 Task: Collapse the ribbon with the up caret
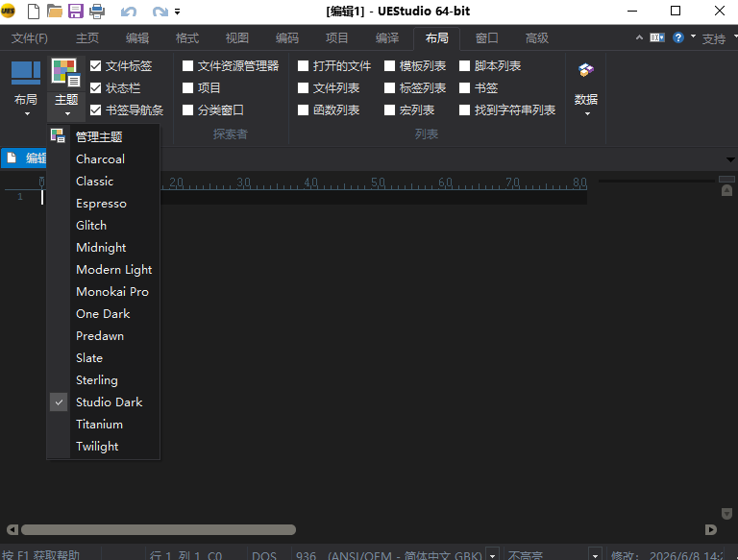(639, 37)
